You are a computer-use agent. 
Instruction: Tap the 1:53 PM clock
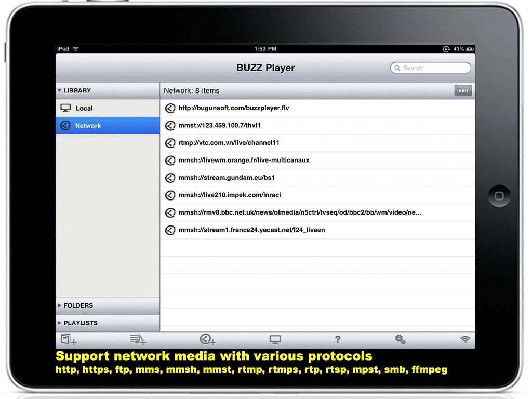pyautogui.click(x=265, y=49)
